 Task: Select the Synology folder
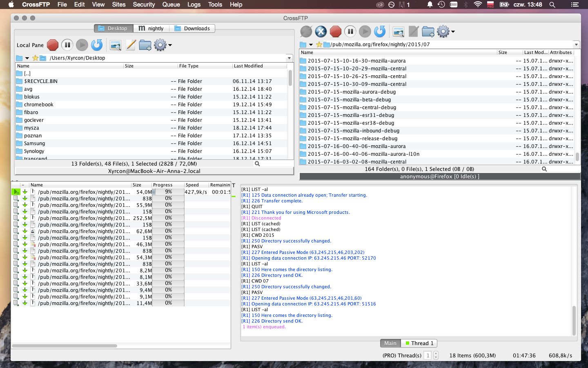[x=151, y=151]
